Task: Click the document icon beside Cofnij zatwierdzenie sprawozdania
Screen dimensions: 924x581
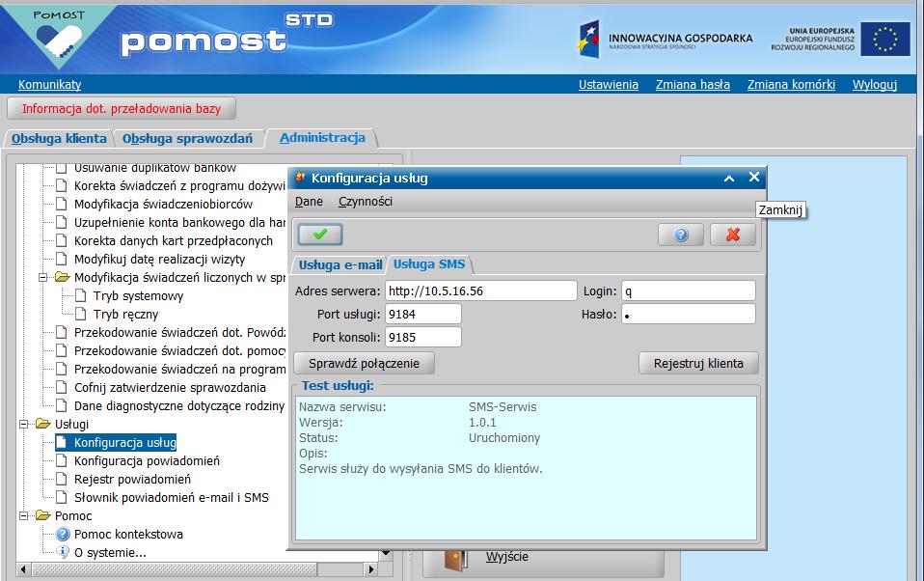Action: (62, 388)
